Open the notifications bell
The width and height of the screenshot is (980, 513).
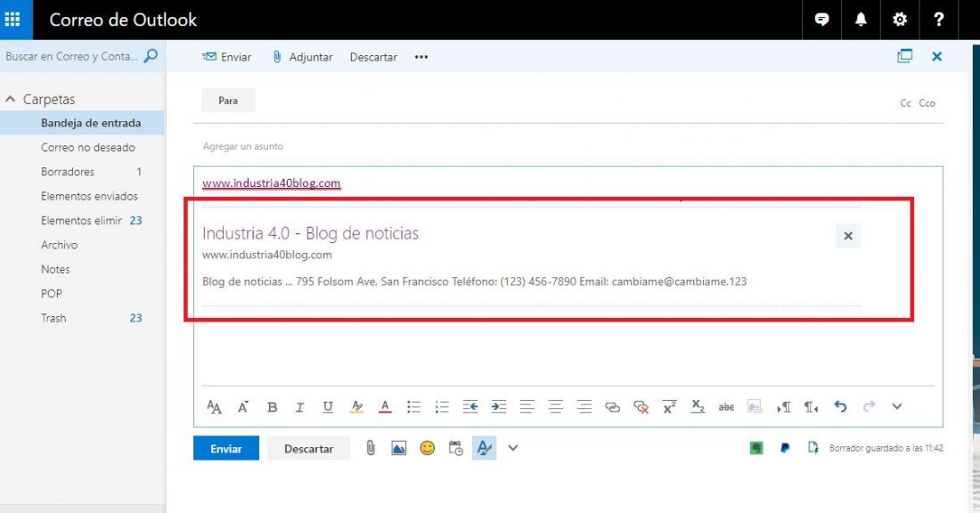click(861, 20)
